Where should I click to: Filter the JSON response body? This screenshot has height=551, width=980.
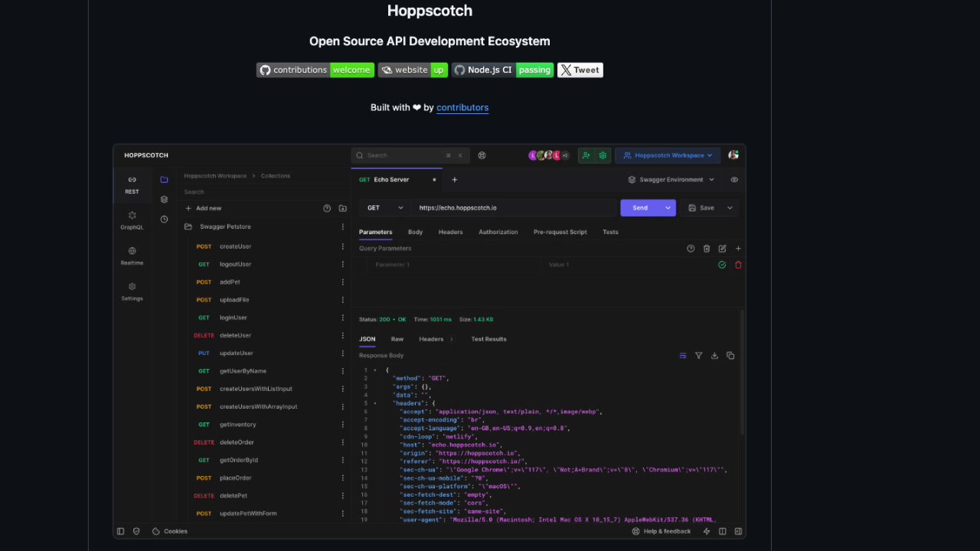pos(698,355)
